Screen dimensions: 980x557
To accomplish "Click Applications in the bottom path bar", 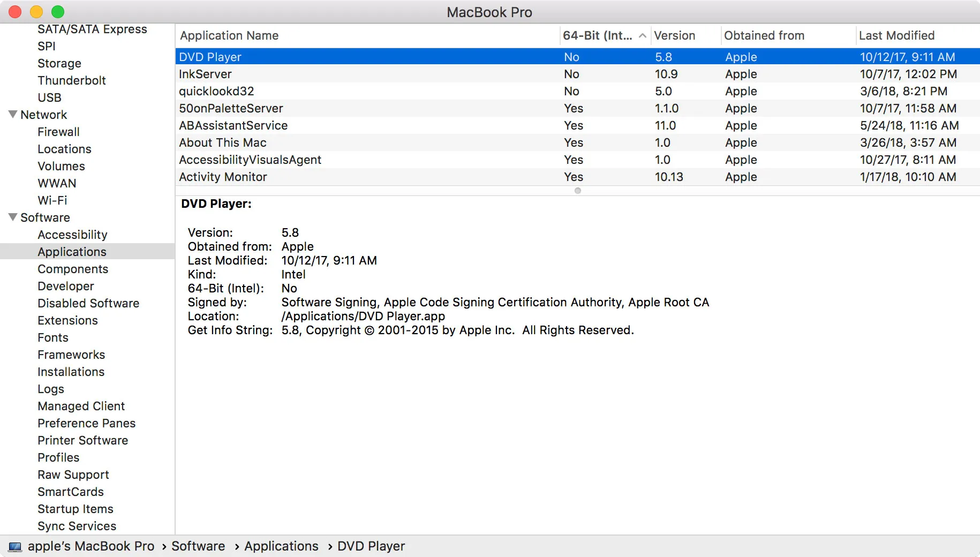I will pyautogui.click(x=281, y=546).
